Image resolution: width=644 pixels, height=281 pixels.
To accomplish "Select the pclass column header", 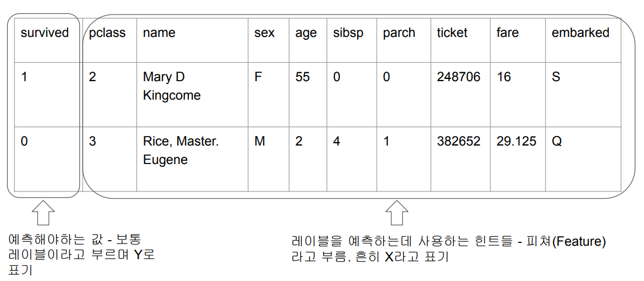I will coord(107,33).
